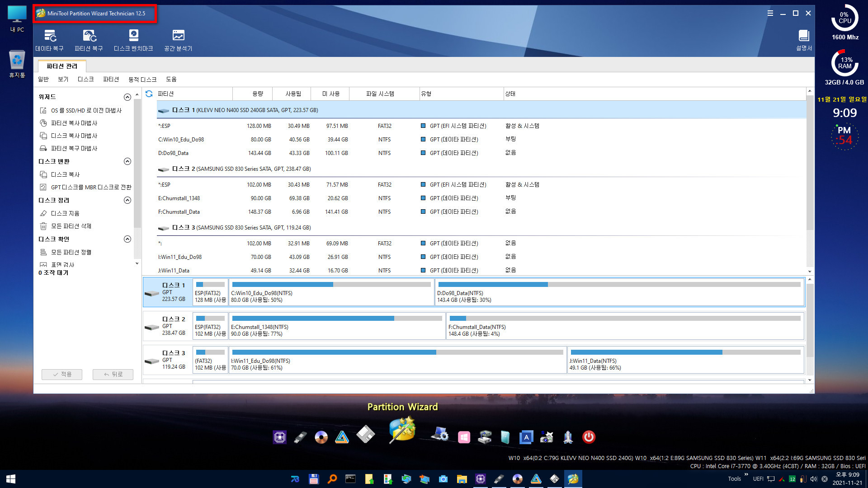Select 디스크 2 label in disk map
Viewport: 868px width, 488px height.
click(167, 326)
